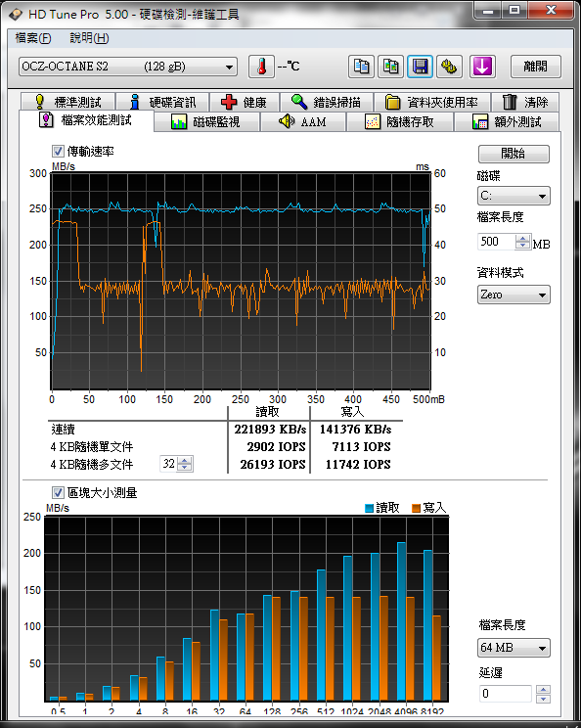Click the 11742 IOPS write value

pyautogui.click(x=358, y=464)
